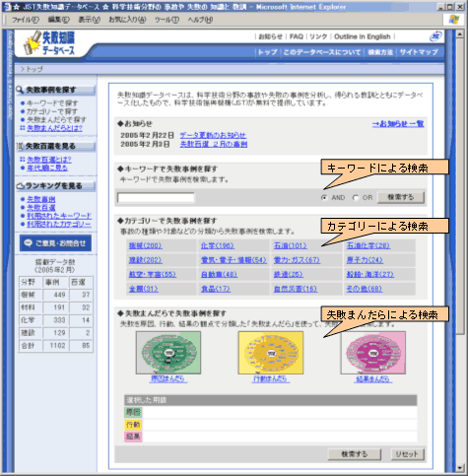Open 自然災害(16) category link
The image size is (468, 476).
click(x=296, y=289)
